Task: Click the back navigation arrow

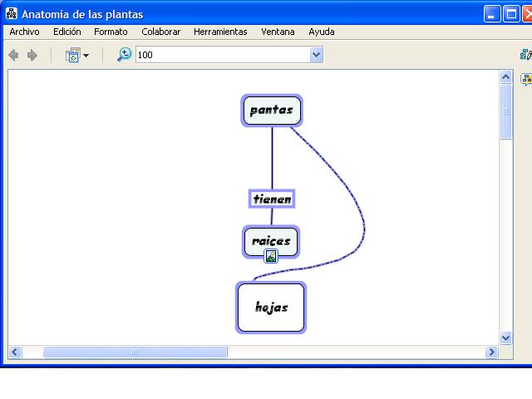Action: point(13,55)
